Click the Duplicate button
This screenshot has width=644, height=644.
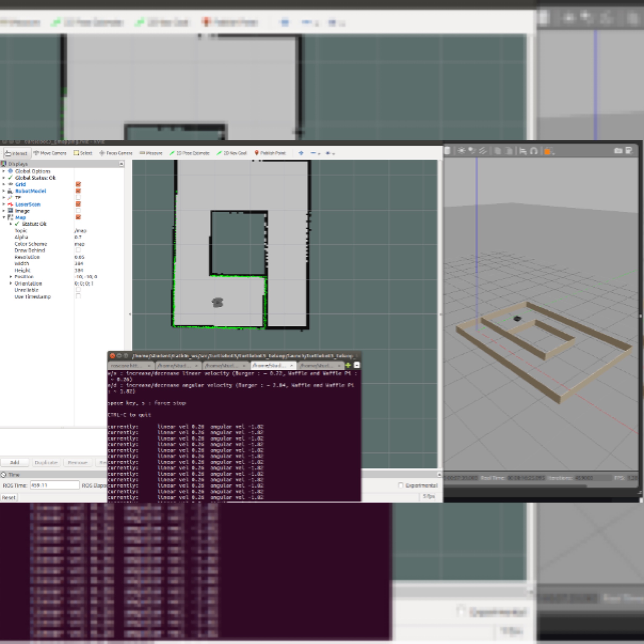[x=46, y=462]
